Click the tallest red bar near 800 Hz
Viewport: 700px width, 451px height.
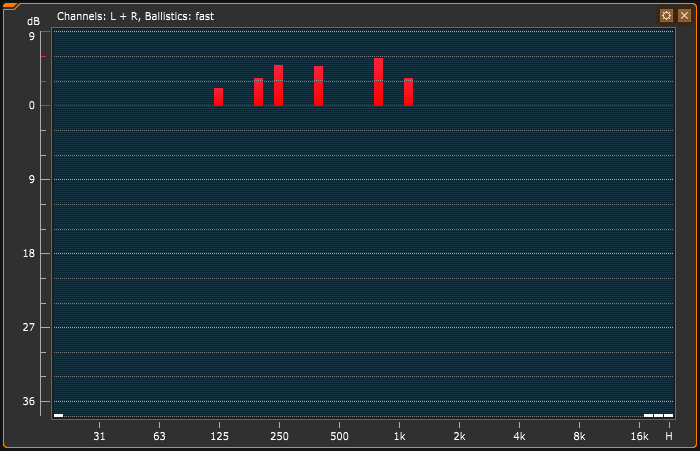click(x=379, y=82)
